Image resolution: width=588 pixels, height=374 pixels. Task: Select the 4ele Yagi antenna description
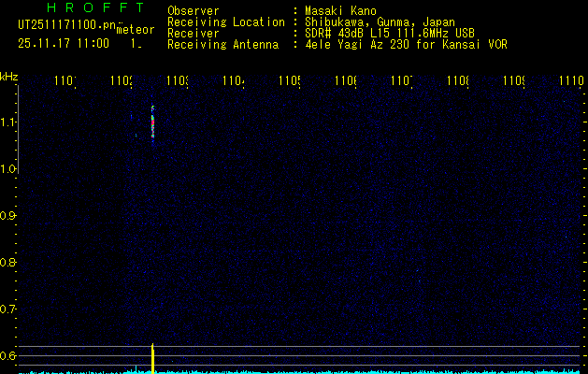407,45
